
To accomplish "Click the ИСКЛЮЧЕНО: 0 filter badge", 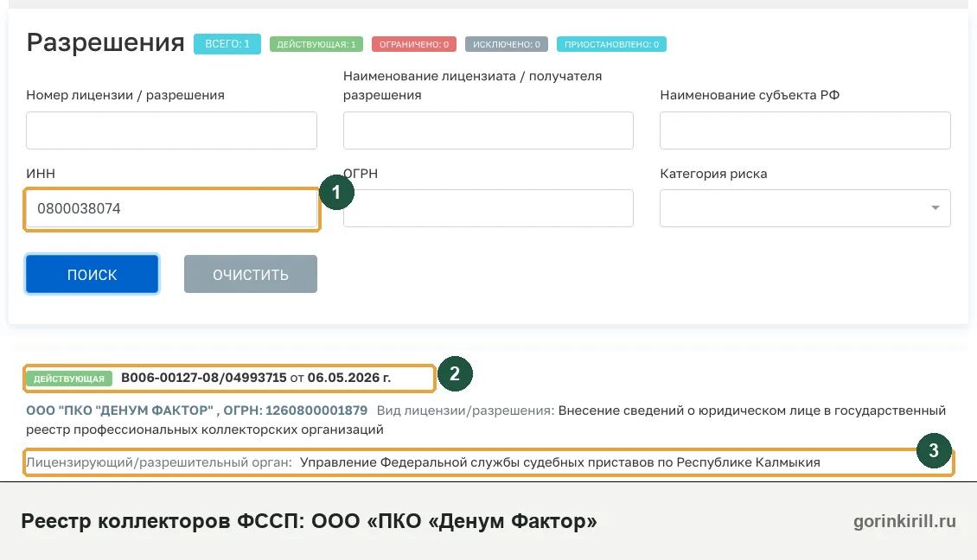I will point(507,44).
